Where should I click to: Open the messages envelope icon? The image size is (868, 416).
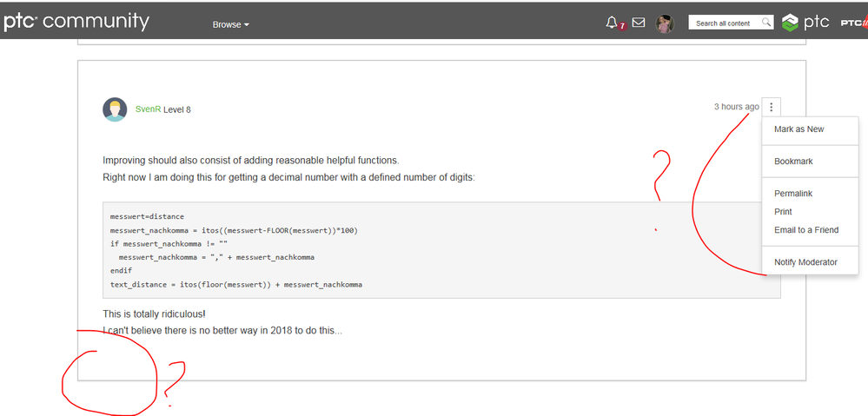[639, 23]
